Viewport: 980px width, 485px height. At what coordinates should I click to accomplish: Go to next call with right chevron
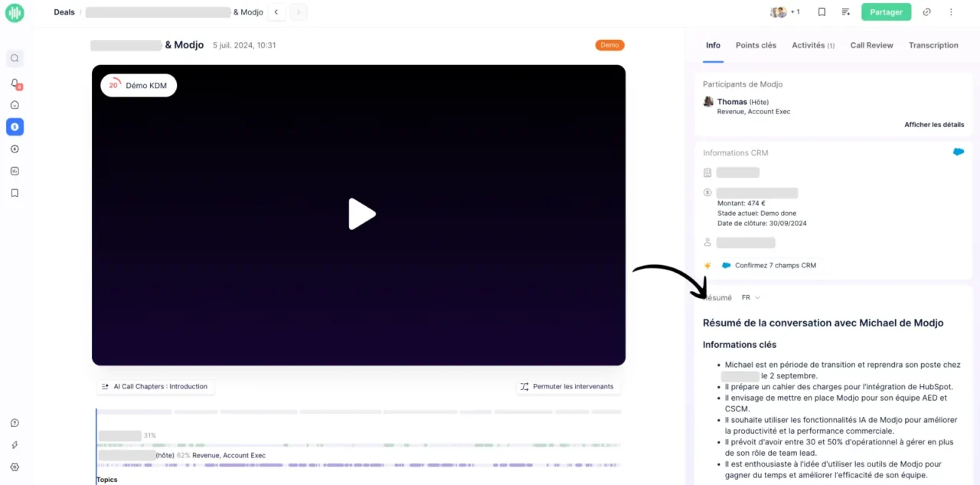point(299,12)
